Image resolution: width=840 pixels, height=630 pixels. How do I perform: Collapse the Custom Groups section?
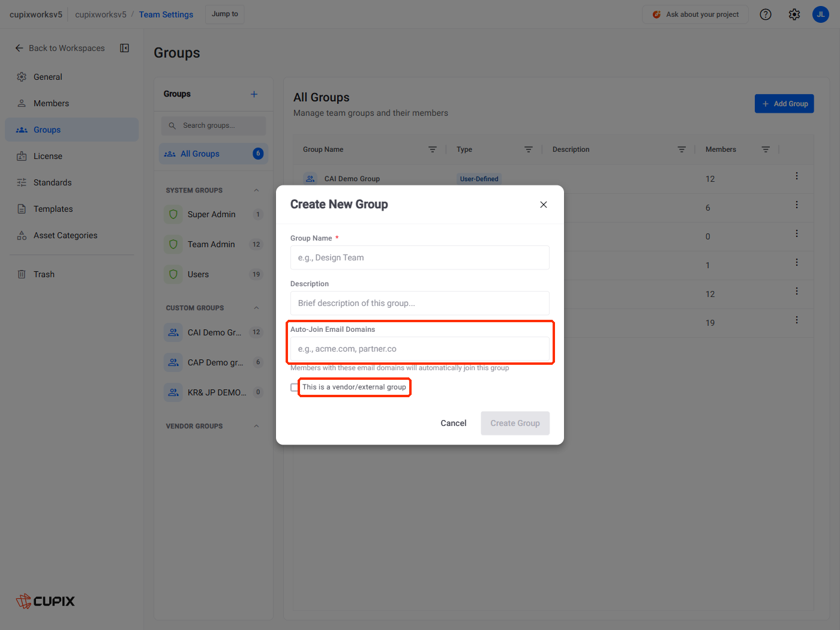tap(256, 308)
